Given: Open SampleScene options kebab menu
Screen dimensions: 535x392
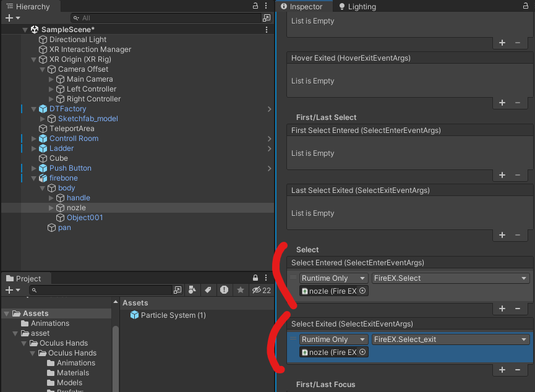Looking at the screenshot, I should point(267,30).
